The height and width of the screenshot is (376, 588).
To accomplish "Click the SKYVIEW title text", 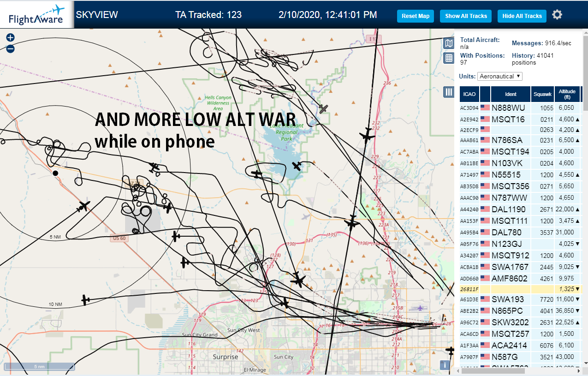I will (x=97, y=14).
